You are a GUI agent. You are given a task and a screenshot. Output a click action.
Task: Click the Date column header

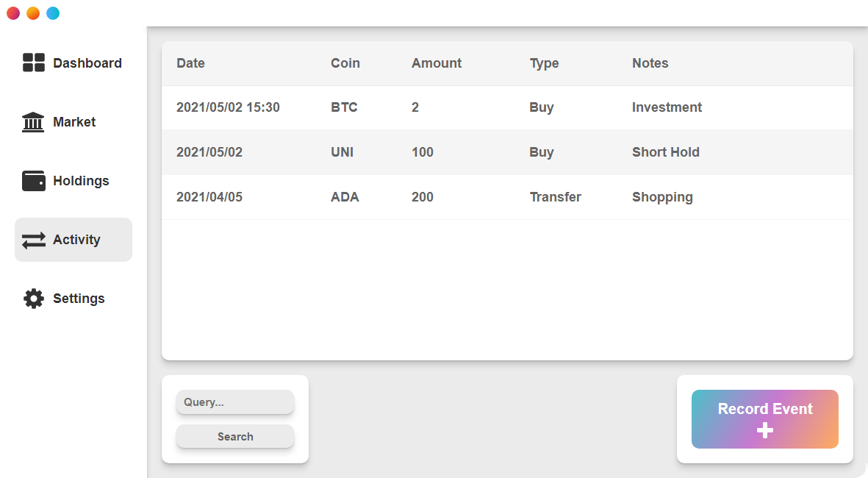point(190,63)
